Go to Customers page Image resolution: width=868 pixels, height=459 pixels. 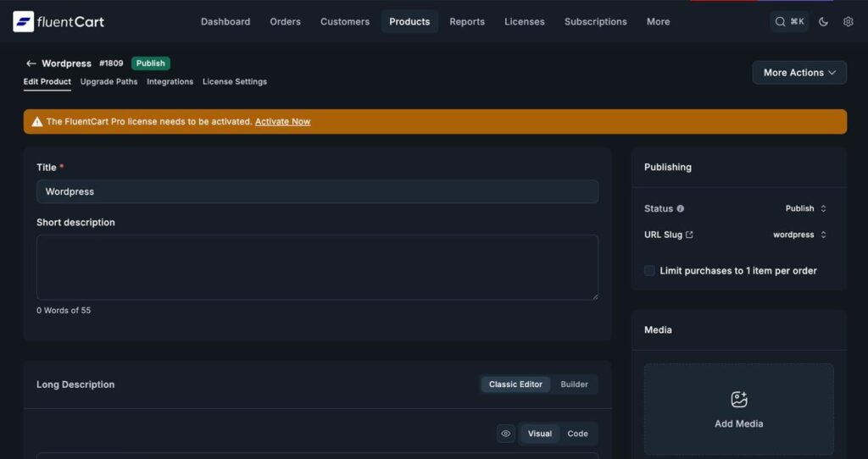click(345, 21)
